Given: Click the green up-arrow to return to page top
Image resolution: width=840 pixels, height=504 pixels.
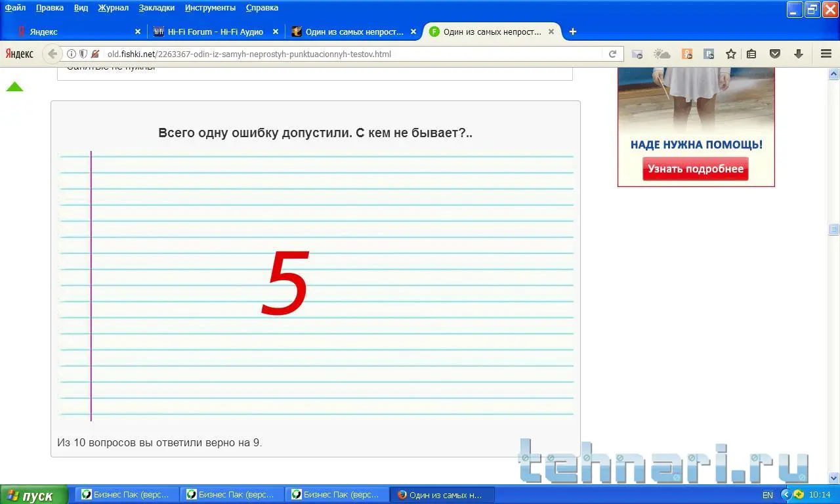Looking at the screenshot, I should point(14,87).
